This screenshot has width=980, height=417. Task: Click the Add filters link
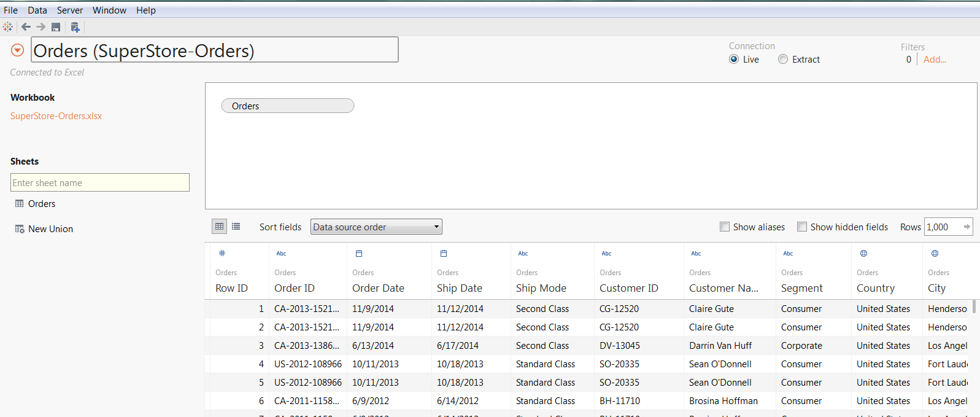[935, 60]
